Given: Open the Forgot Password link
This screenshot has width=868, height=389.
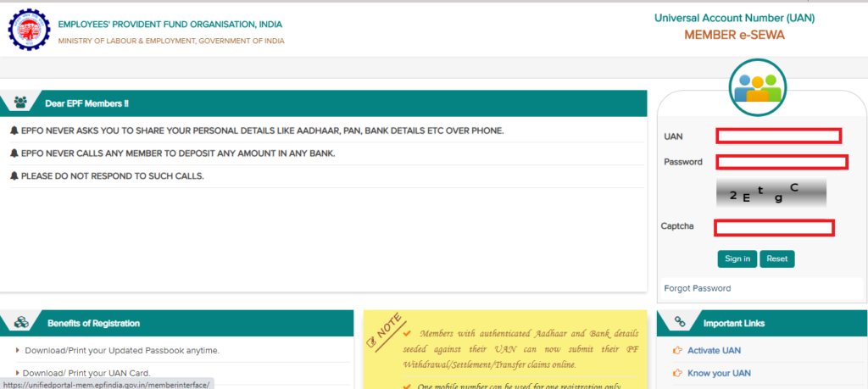Looking at the screenshot, I should click(x=697, y=288).
